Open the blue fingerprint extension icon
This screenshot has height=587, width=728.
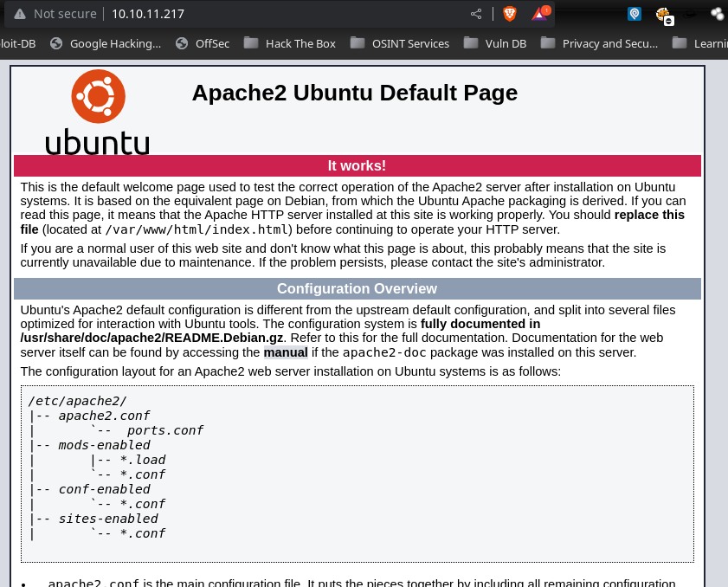(x=635, y=14)
